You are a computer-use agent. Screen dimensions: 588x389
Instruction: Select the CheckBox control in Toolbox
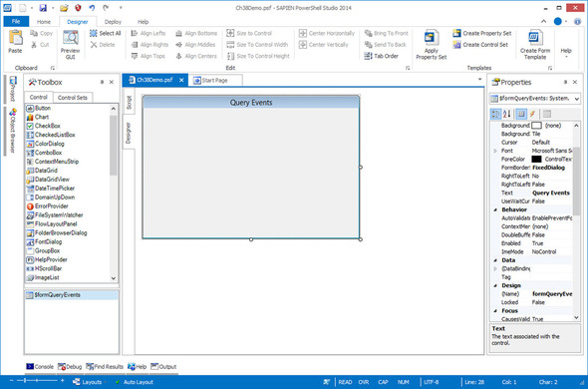click(x=43, y=126)
